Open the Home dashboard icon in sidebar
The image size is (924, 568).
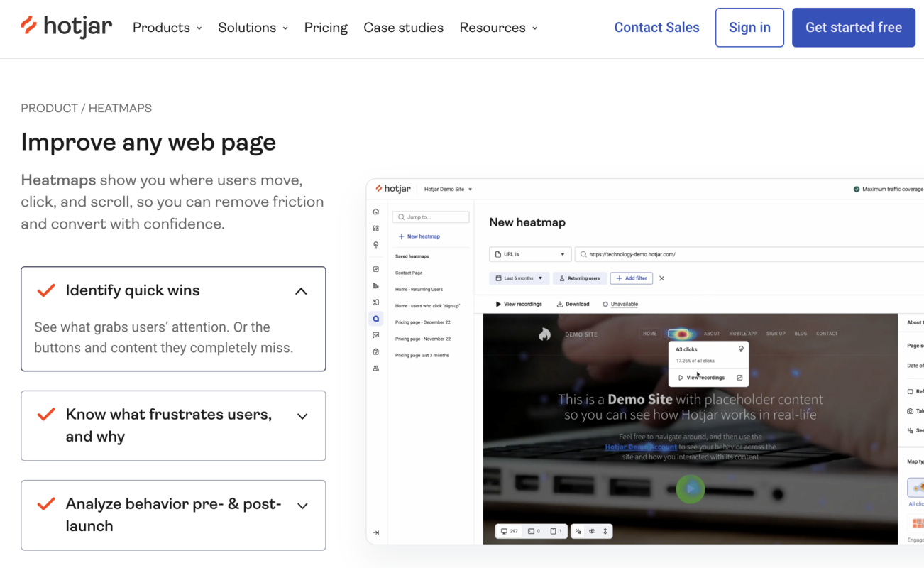click(x=375, y=212)
